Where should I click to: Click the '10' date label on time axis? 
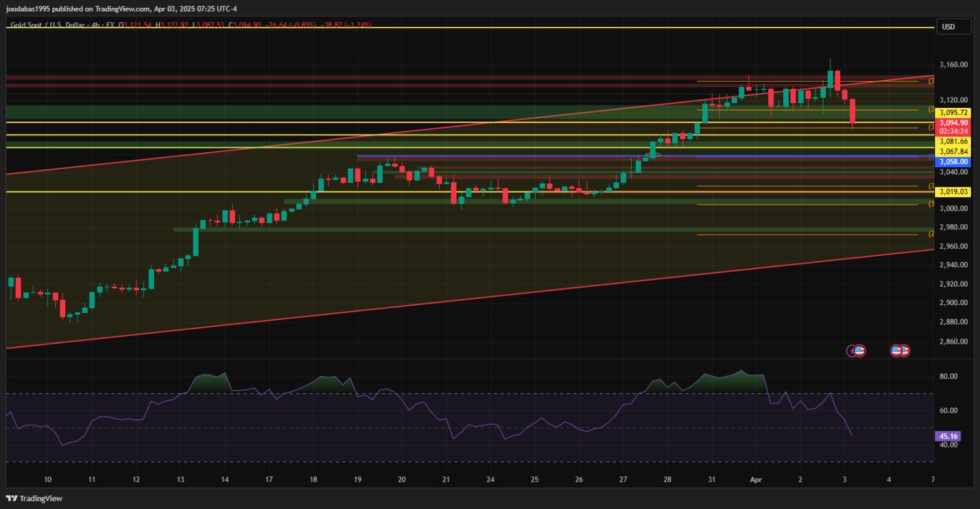point(48,479)
